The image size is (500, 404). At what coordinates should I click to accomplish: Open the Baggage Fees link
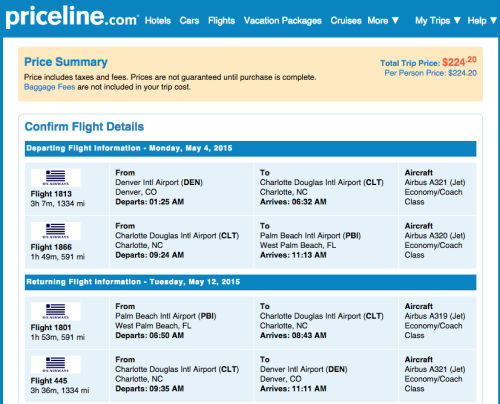49,87
